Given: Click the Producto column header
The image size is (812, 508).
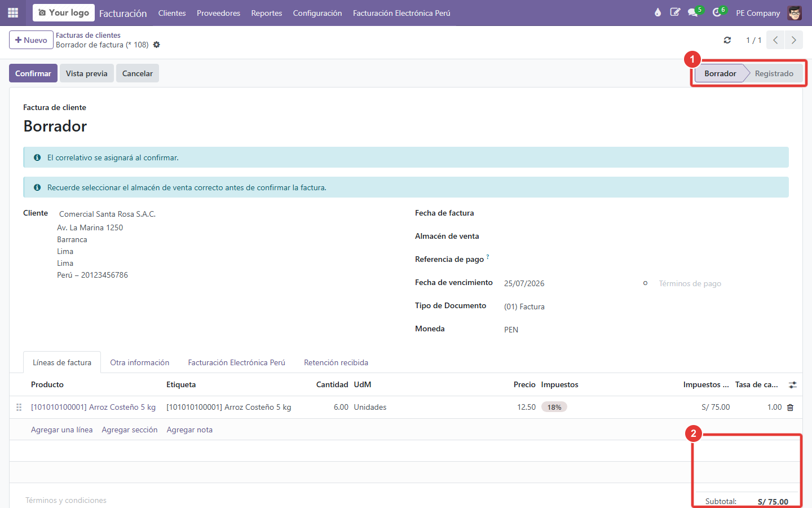Looking at the screenshot, I should coord(47,384).
